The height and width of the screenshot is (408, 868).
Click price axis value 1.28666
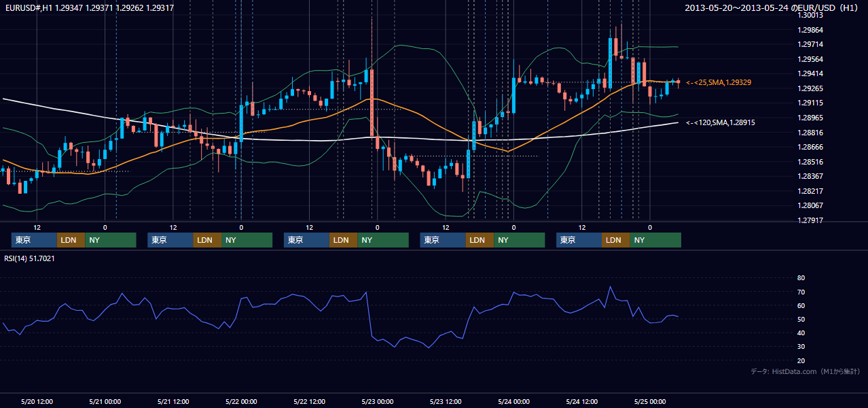[810, 147]
